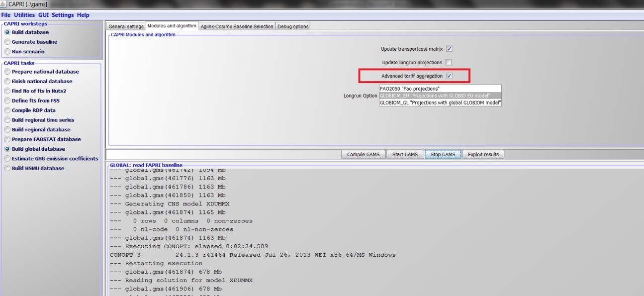Open Aglink-Cosimo Baseline Selection tab
Screen dimensions: 644x296
[237, 26]
